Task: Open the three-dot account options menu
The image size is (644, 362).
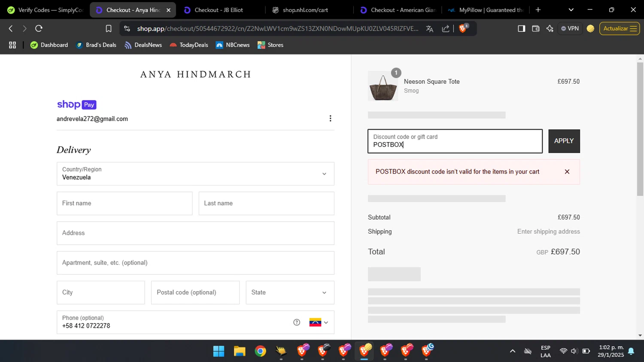Action: click(330, 119)
